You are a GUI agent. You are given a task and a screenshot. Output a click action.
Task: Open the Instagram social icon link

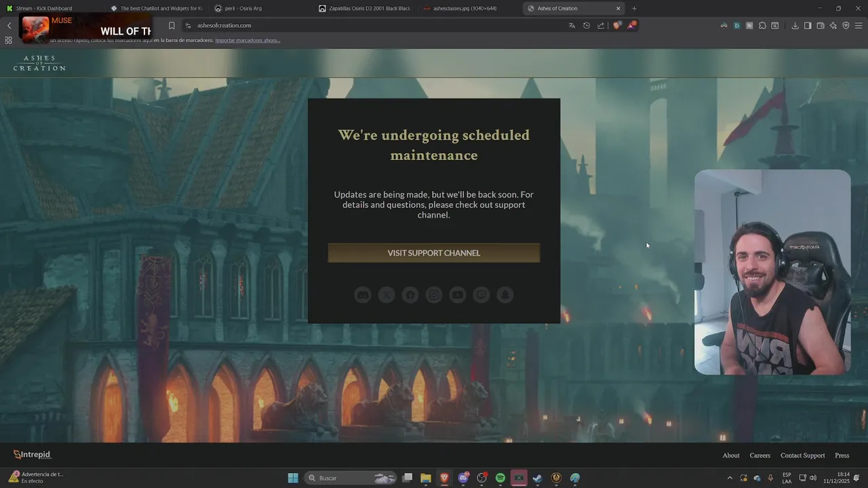click(x=434, y=295)
